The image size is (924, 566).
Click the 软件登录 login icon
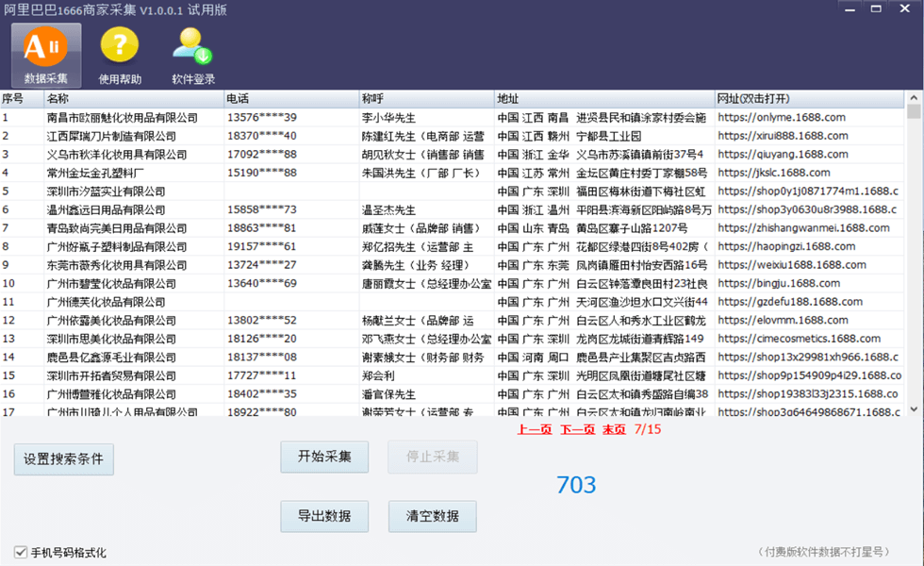[192, 56]
